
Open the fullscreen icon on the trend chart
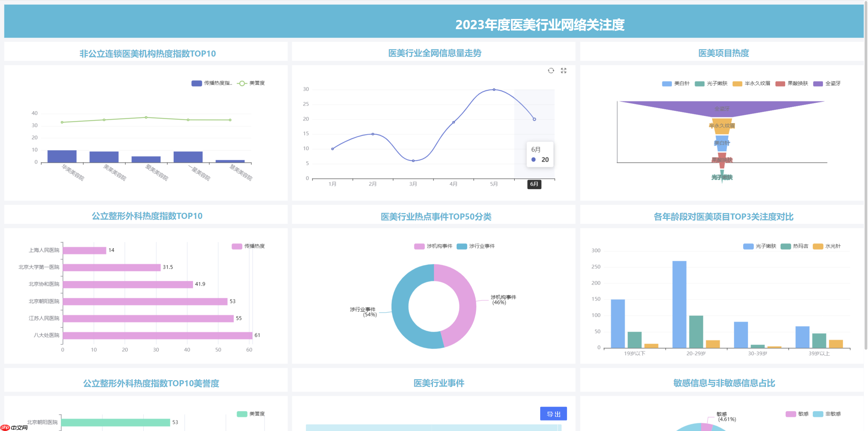tap(564, 70)
